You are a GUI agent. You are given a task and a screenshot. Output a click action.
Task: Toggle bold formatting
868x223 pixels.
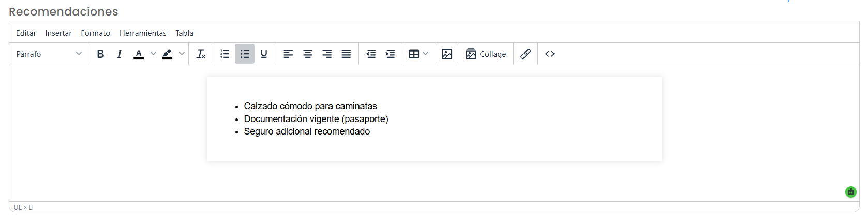tap(101, 54)
